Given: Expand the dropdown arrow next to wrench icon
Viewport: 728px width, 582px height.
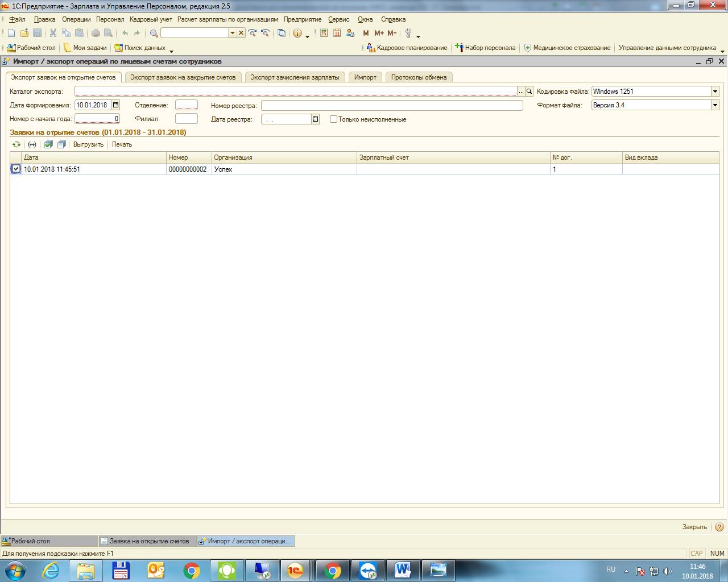Looking at the screenshot, I should pyautogui.click(x=419, y=36).
